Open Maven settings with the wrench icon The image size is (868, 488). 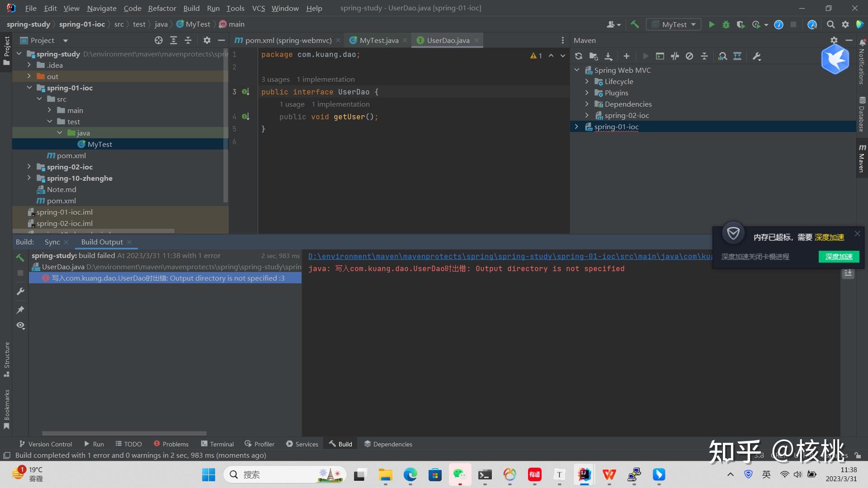[x=757, y=56]
